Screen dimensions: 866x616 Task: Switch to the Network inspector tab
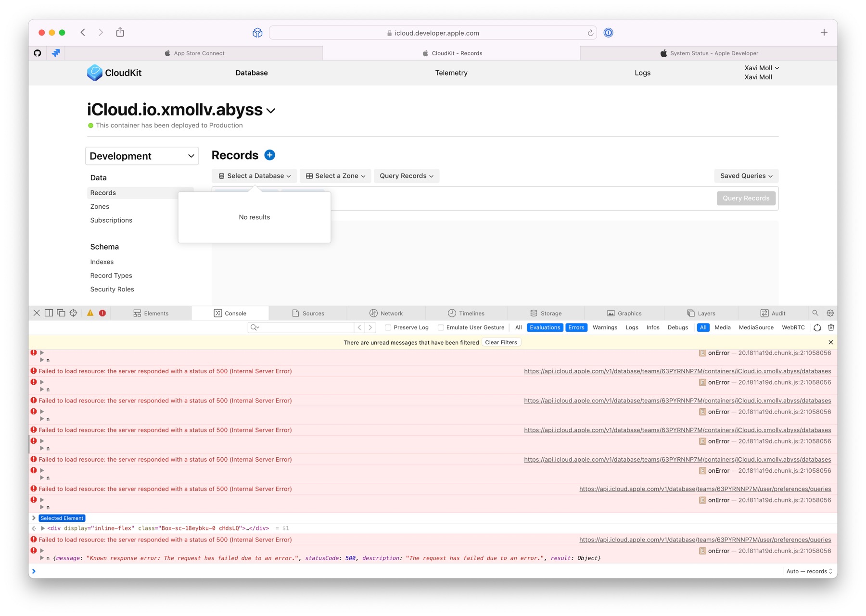coord(386,313)
